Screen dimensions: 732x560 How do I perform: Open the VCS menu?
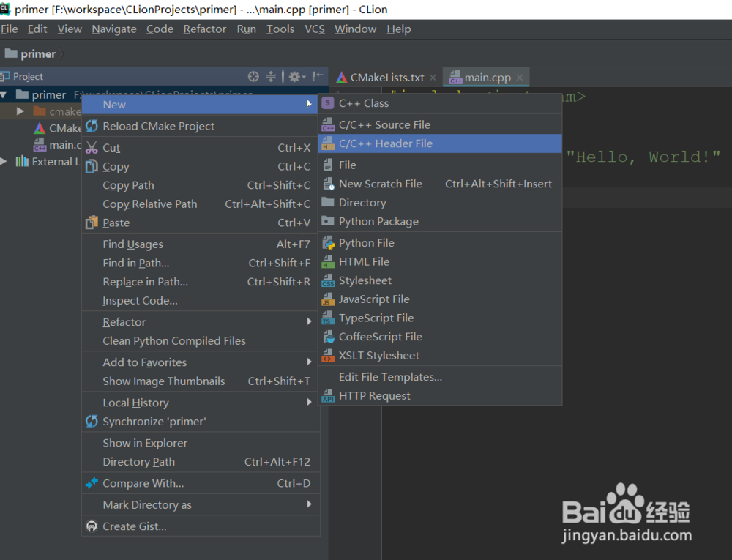315,29
